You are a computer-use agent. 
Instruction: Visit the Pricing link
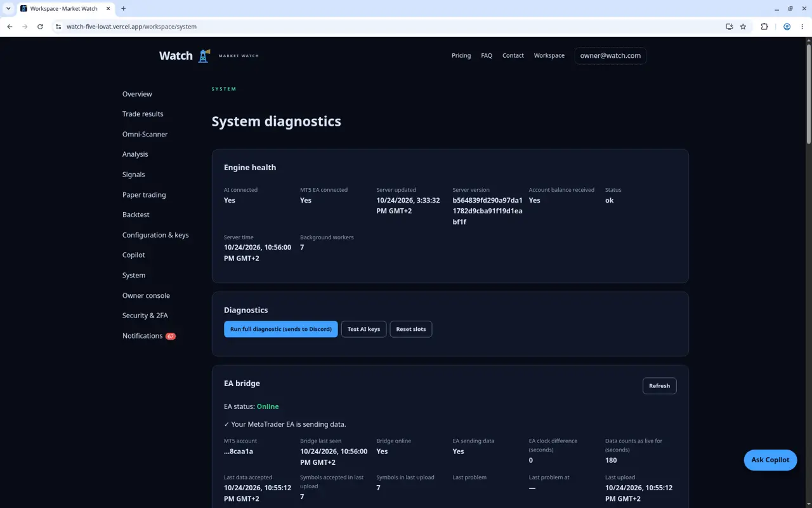461,56
